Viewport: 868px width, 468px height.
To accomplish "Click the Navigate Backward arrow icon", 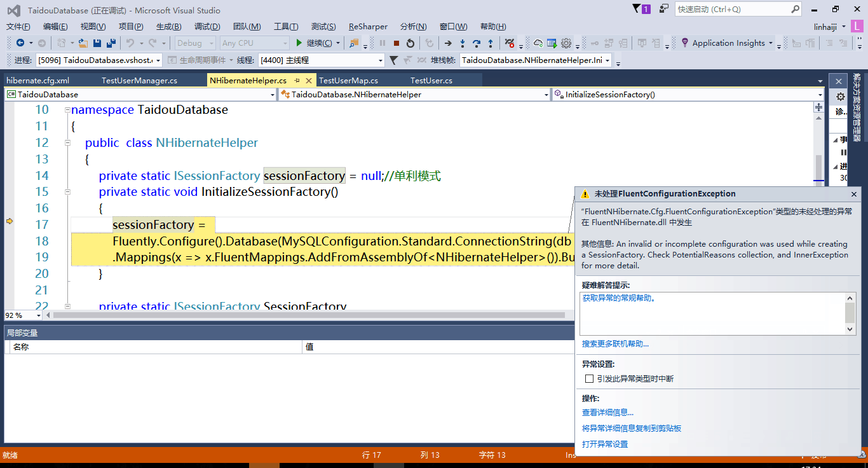I will (x=20, y=43).
